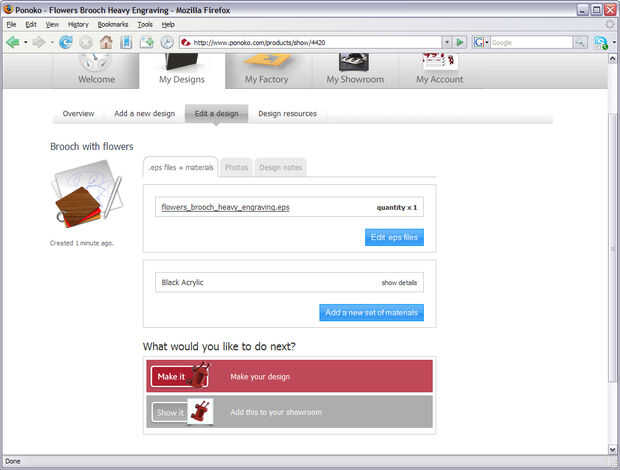The width and height of the screenshot is (620, 470).
Task: Open the search engine chooser dropdown
Action: tap(487, 42)
